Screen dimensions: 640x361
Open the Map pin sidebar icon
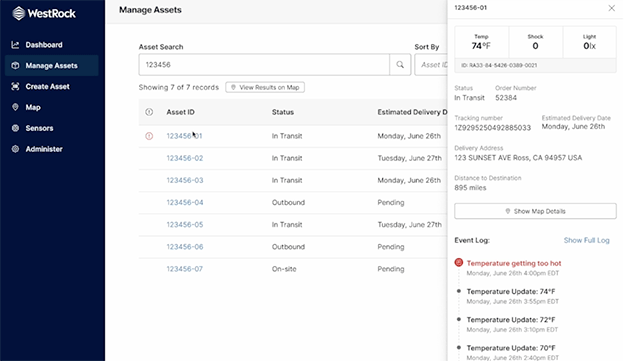point(15,107)
